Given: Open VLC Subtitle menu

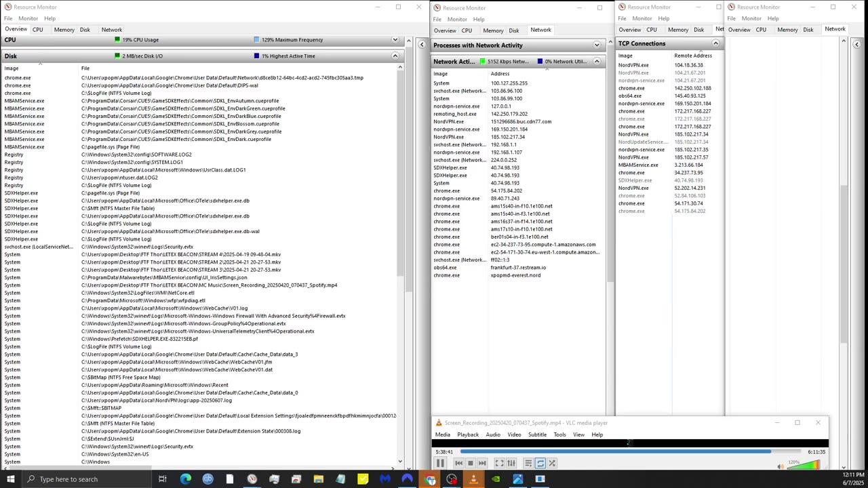Looking at the screenshot, I should click(537, 434).
